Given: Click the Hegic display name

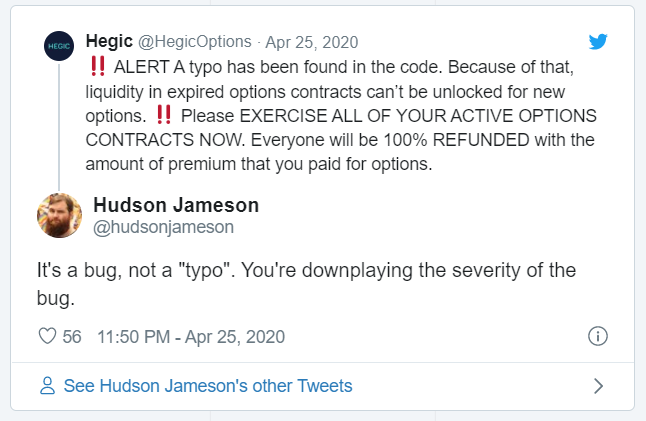Looking at the screenshot, I should pyautogui.click(x=109, y=42).
